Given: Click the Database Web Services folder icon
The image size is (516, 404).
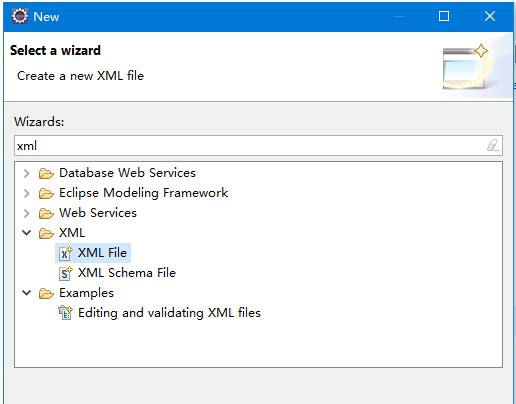Looking at the screenshot, I should 46,173.
